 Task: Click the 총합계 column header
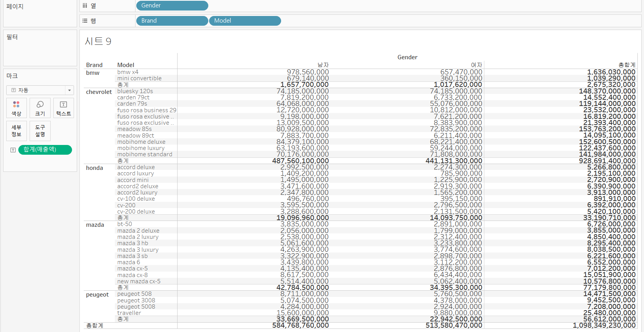pos(627,65)
